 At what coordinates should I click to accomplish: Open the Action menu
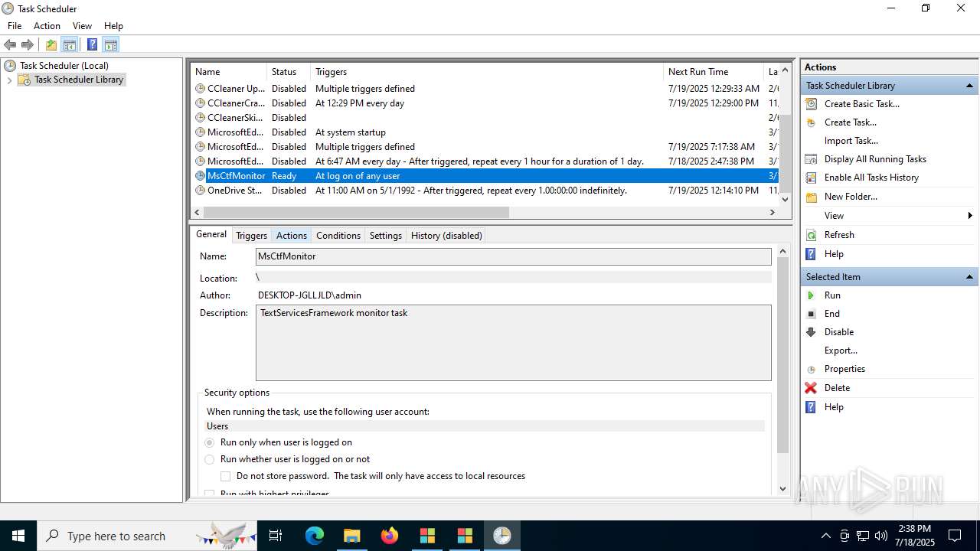point(47,26)
